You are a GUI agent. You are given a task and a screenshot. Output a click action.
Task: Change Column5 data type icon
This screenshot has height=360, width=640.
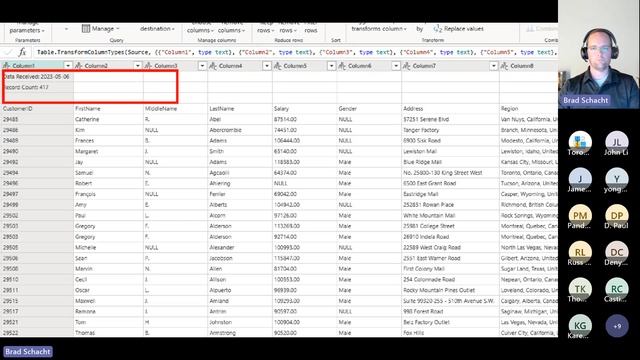pyautogui.click(x=278, y=66)
